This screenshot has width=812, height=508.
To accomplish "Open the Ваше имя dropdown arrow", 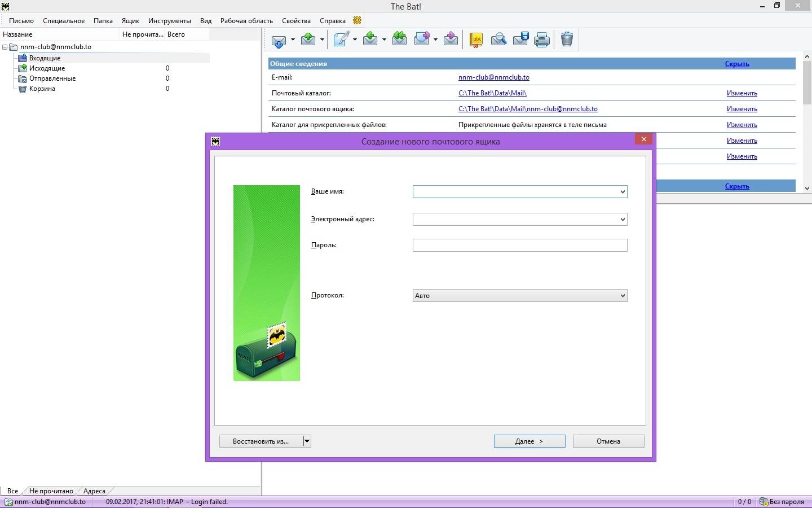I will point(623,192).
